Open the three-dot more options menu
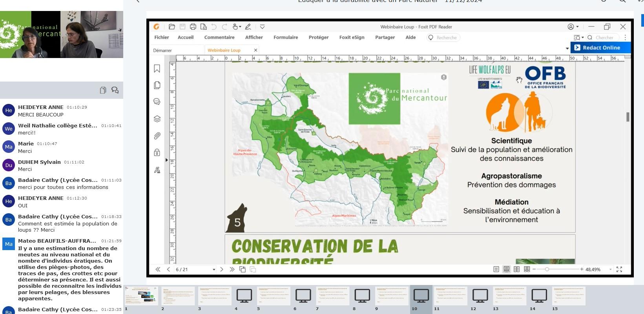 pyautogui.click(x=625, y=38)
